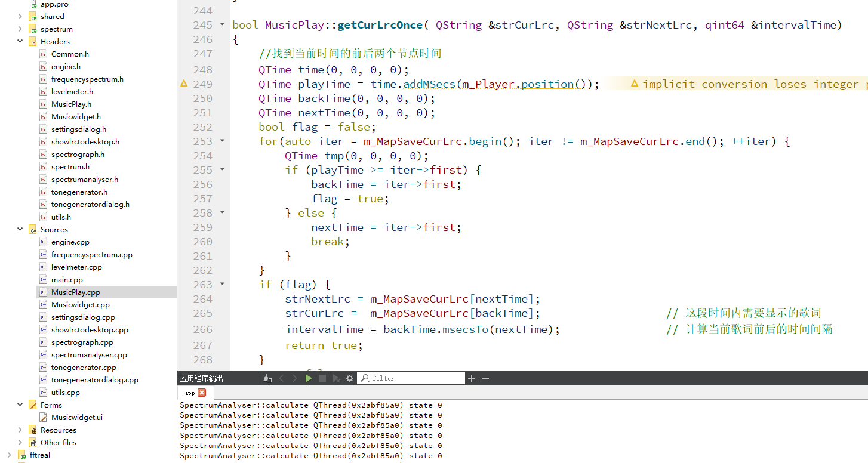
Task: Expand the spectrum subproject
Action: click(x=20, y=29)
